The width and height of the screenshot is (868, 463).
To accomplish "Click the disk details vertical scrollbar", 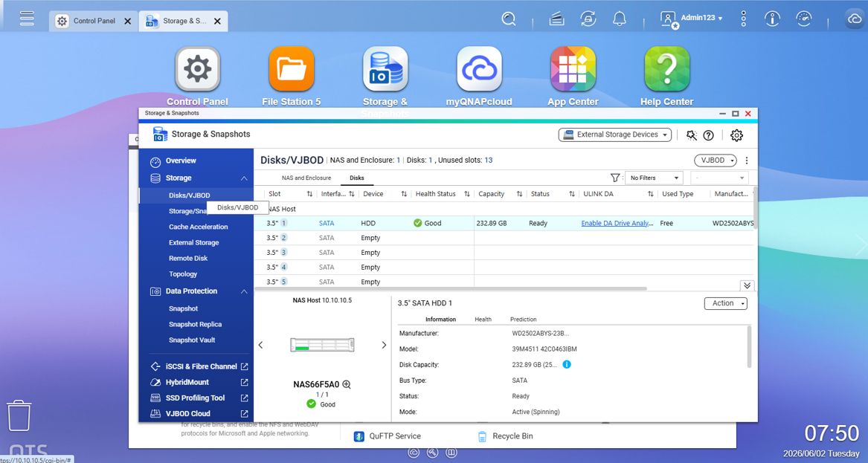I will pos(750,346).
